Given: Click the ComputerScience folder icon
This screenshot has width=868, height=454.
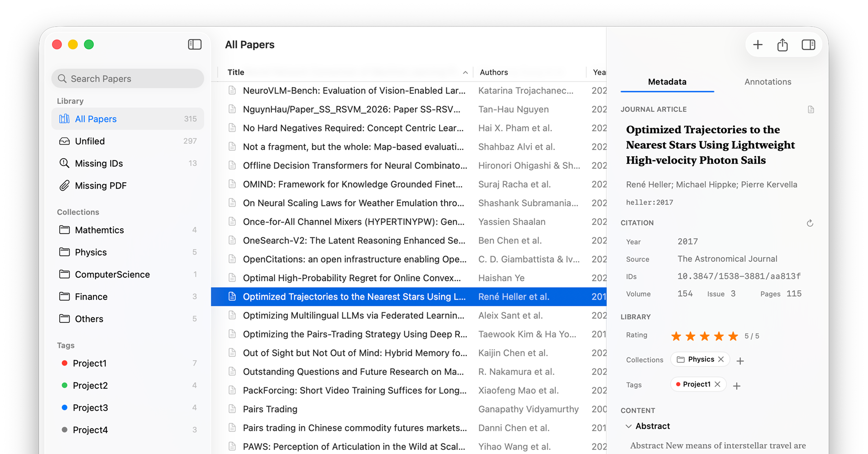Looking at the screenshot, I should (x=64, y=274).
